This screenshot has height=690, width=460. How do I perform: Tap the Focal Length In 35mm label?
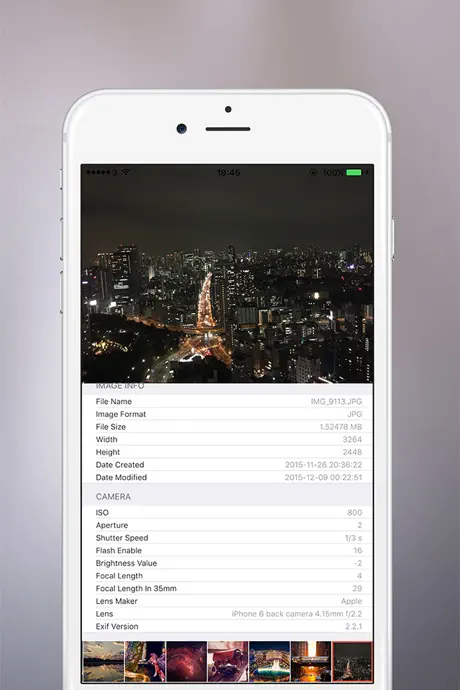pyautogui.click(x=136, y=588)
